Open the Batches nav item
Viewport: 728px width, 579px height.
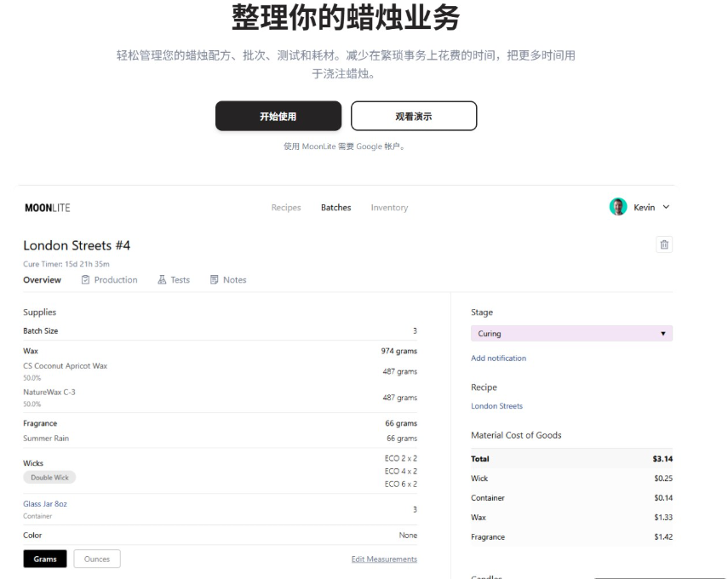tap(335, 208)
